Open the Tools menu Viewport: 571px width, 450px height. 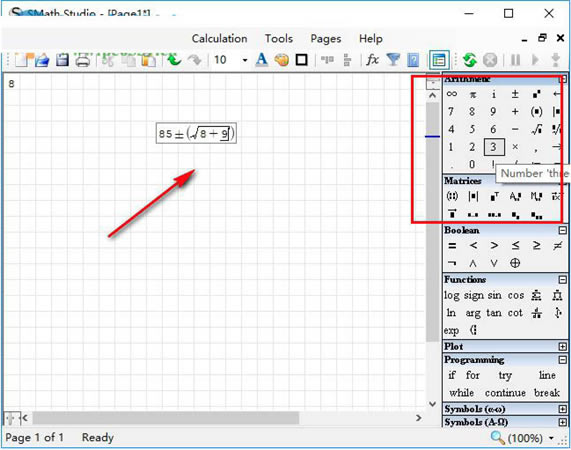coord(279,39)
